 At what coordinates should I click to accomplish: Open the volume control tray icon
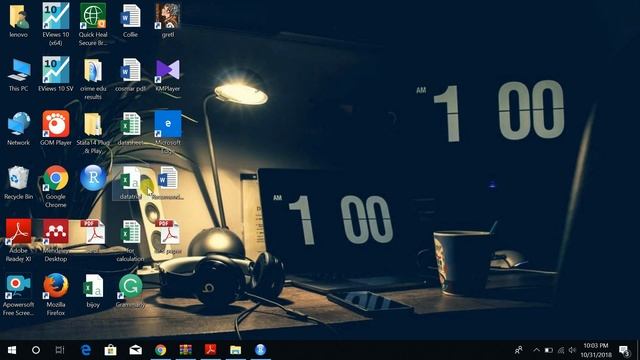572,350
